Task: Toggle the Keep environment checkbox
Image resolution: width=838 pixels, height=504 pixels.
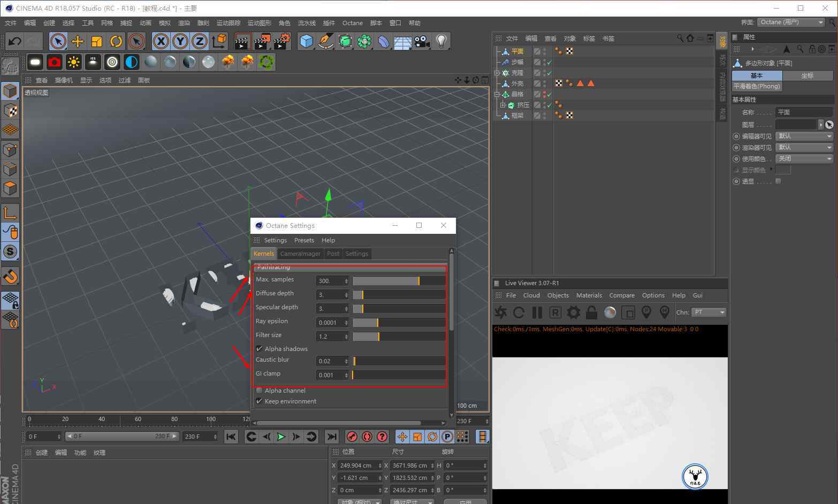Action: click(x=260, y=401)
